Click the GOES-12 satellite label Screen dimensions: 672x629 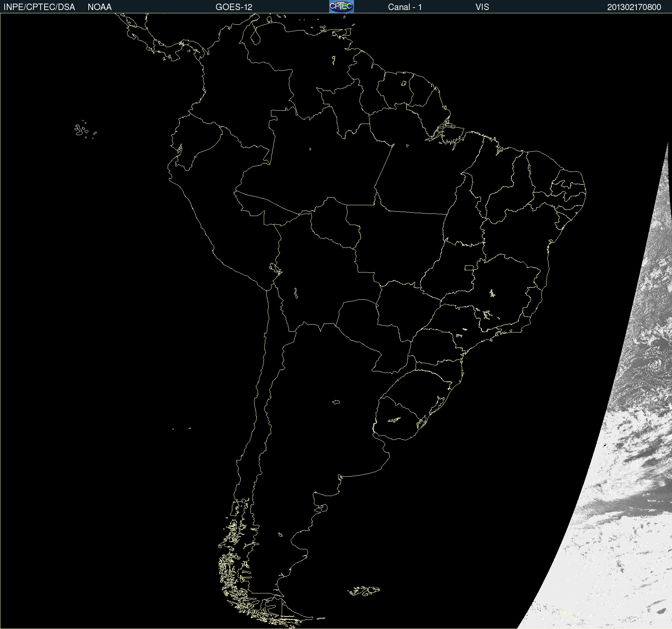tap(234, 7)
